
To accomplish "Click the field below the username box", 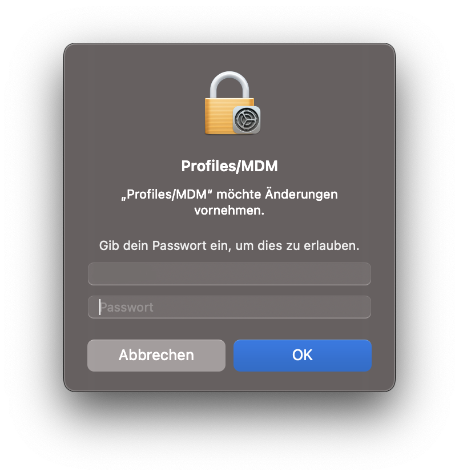I will (229, 307).
